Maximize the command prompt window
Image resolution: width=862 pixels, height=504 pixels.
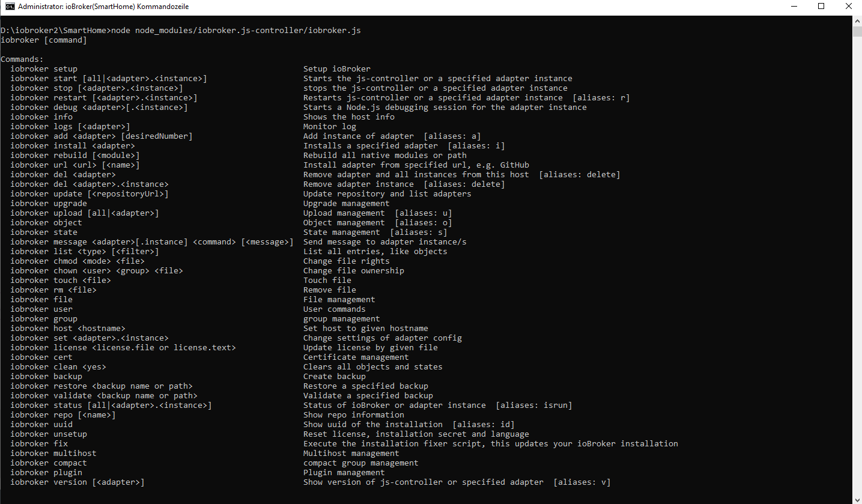(821, 7)
